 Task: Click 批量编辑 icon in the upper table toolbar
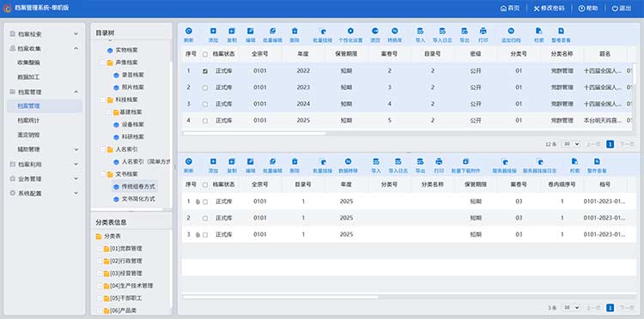(x=273, y=31)
